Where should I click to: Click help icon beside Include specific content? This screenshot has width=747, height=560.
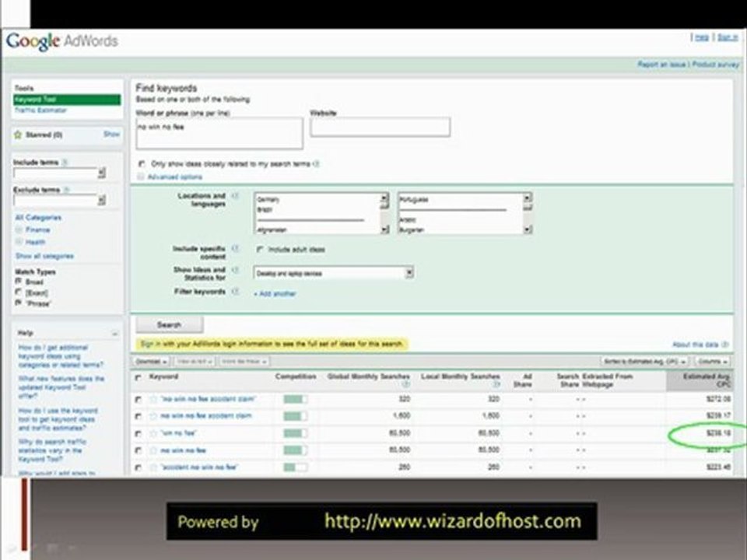[x=234, y=249]
